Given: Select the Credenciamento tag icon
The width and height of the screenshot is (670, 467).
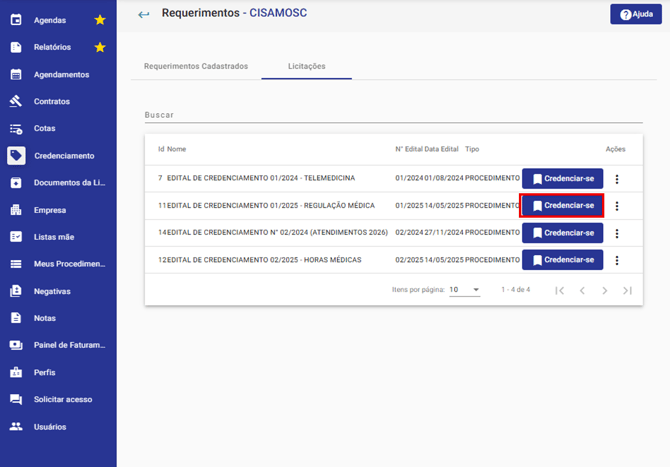Looking at the screenshot, I should point(16,156).
